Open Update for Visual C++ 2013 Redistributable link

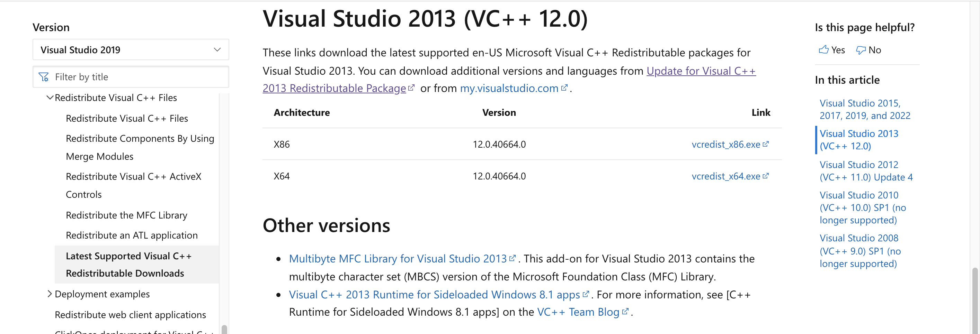701,71
